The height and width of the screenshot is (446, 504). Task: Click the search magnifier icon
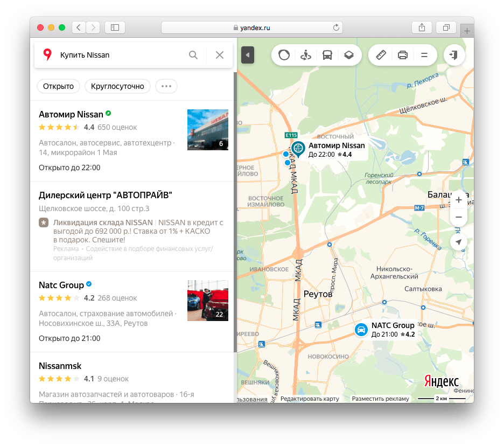tap(193, 55)
